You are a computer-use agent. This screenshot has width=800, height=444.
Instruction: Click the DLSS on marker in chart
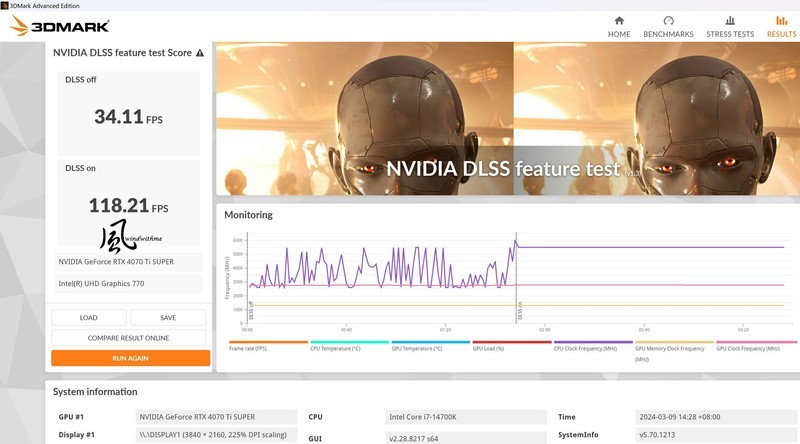point(520,311)
